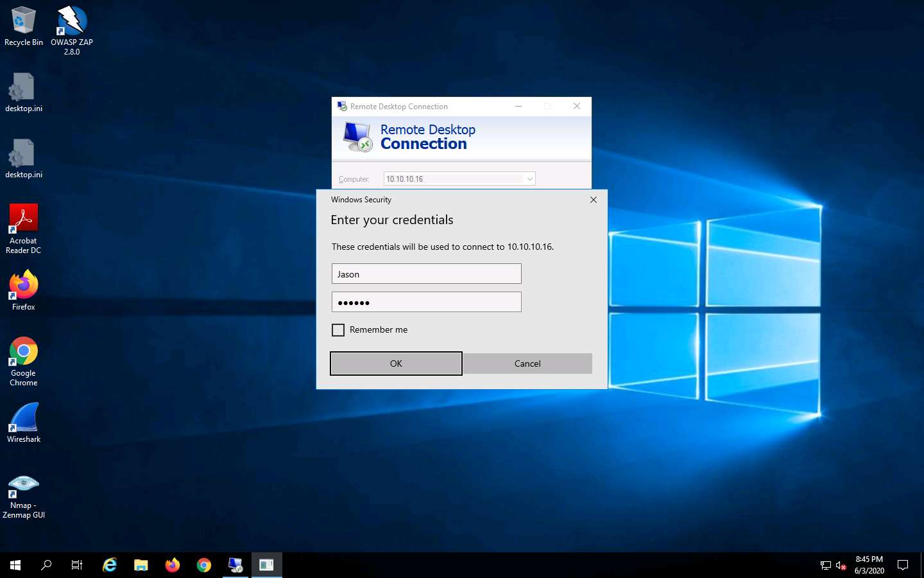924x578 pixels.
Task: Open Chrome from the taskbar
Action: pos(204,565)
